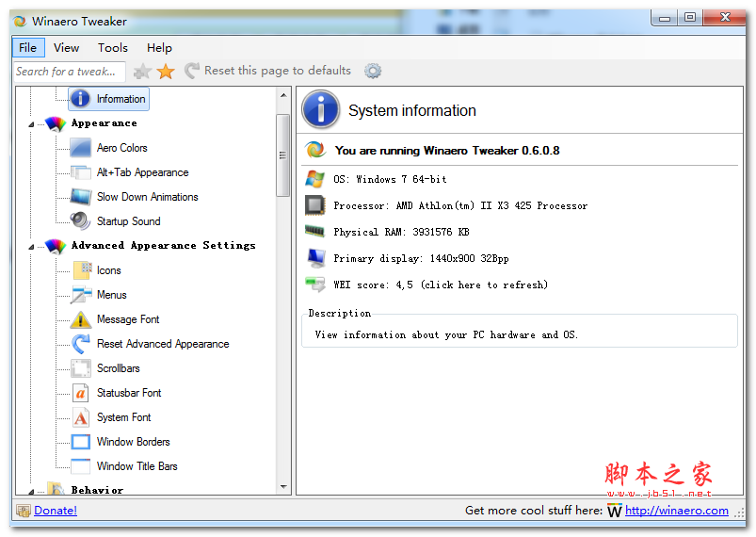Click the Menus tweak icon
756x537 pixels.
tap(81, 294)
